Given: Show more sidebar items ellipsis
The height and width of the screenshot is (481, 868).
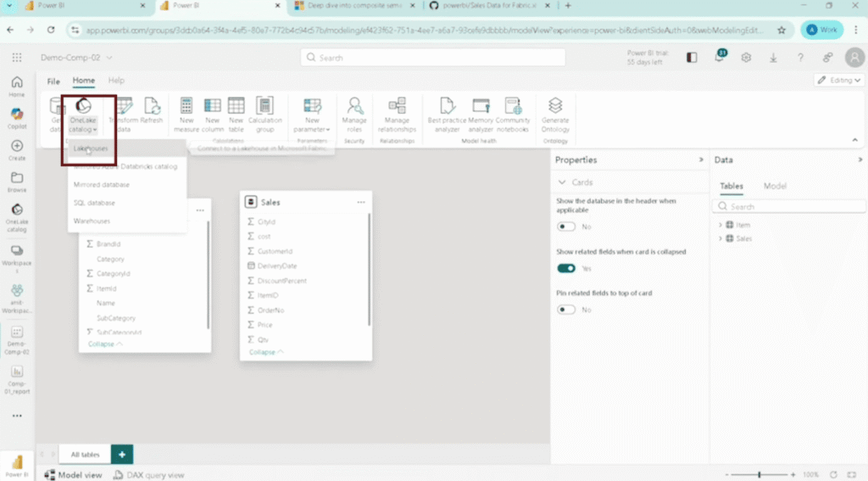Looking at the screenshot, I should pos(17,416).
